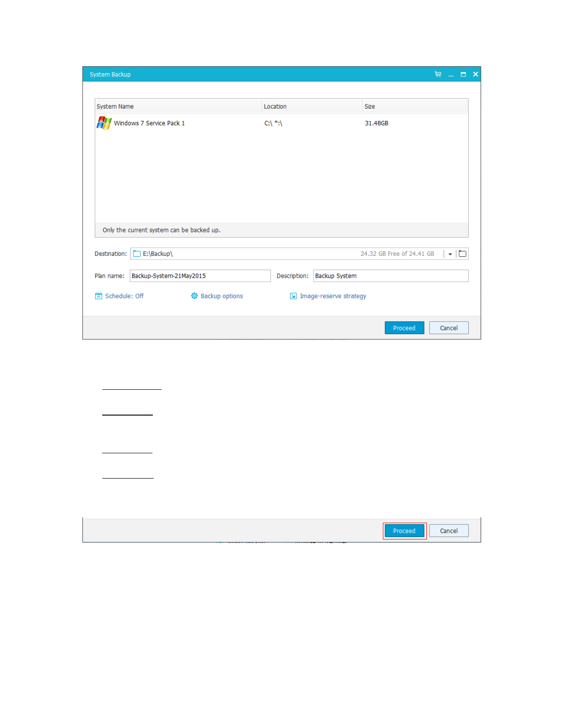564x728 pixels.
Task: Click Cancel beside the red-outlined Proceed button
Action: (448, 531)
